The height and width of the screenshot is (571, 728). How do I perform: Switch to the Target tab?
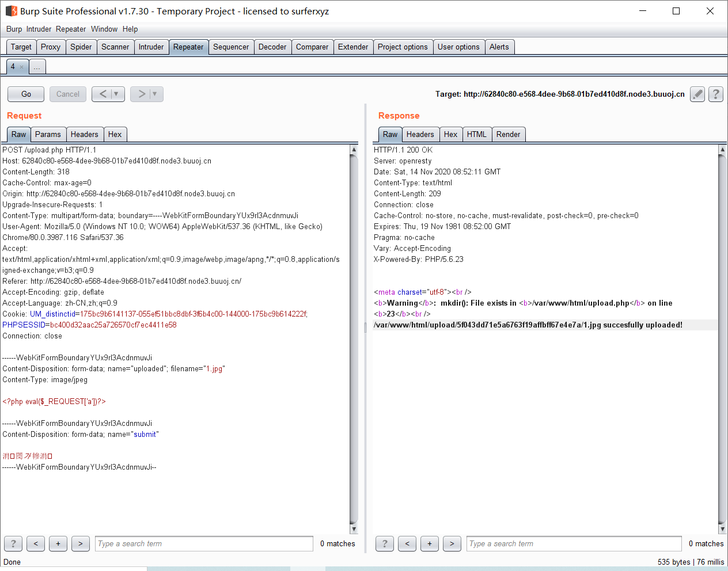[x=21, y=47]
